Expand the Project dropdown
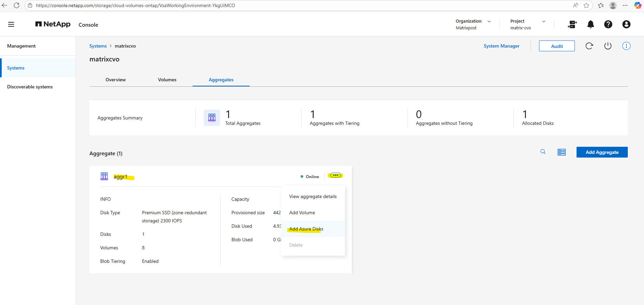Image resolution: width=644 pixels, height=305 pixels. click(x=543, y=21)
